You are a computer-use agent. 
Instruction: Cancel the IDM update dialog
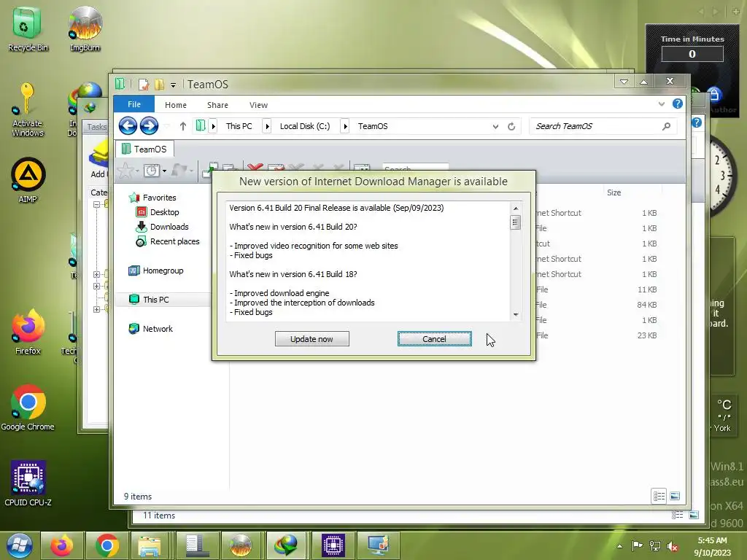point(434,338)
